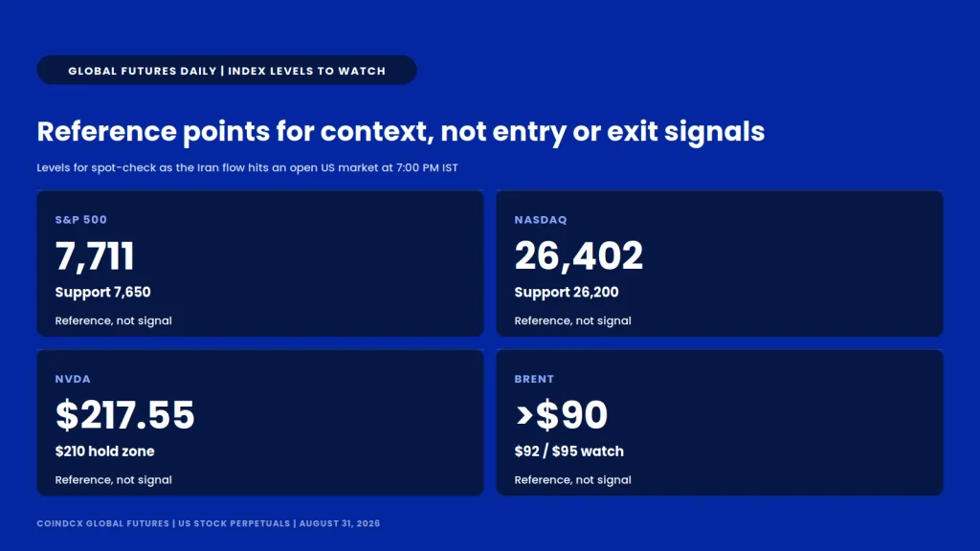
Task: Click 'Reference, not signal' in S&P 500 card
Action: coord(113,320)
